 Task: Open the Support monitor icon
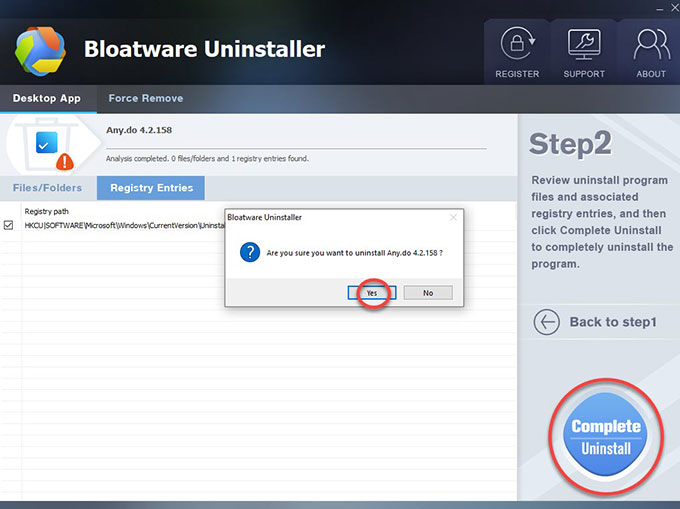584,44
